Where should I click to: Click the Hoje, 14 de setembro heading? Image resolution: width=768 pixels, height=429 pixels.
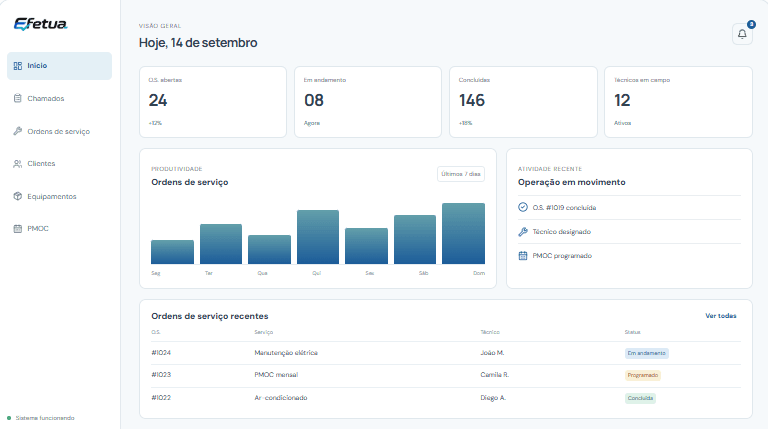[x=198, y=43]
